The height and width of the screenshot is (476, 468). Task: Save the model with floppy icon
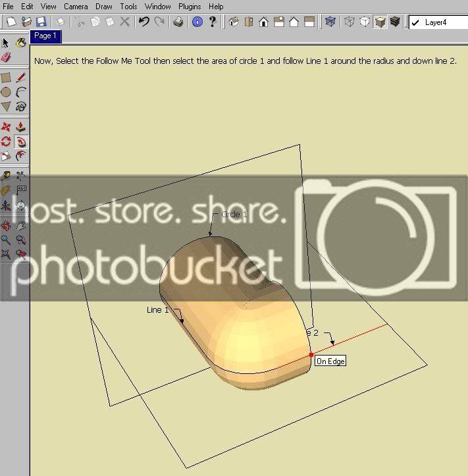pyautogui.click(x=41, y=22)
